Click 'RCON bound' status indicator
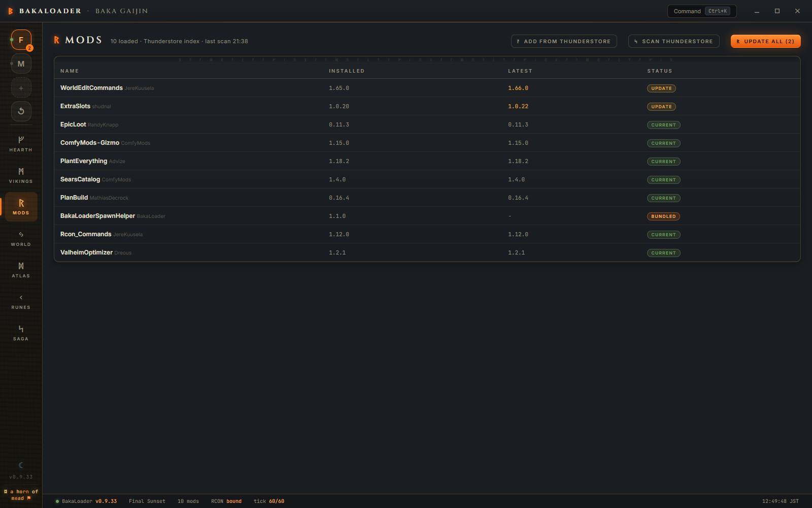This screenshot has width=812, height=508. (x=226, y=501)
